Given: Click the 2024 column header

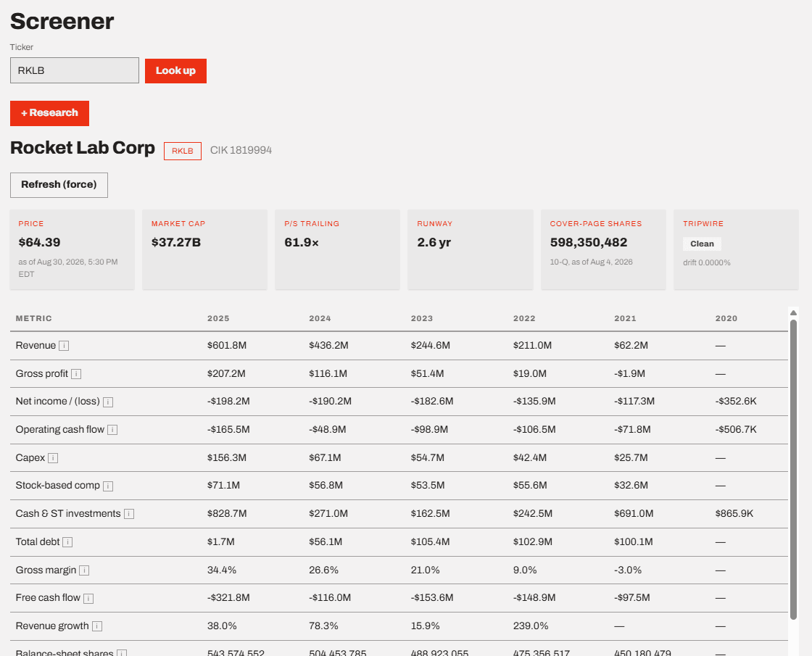Looking at the screenshot, I should point(320,318).
